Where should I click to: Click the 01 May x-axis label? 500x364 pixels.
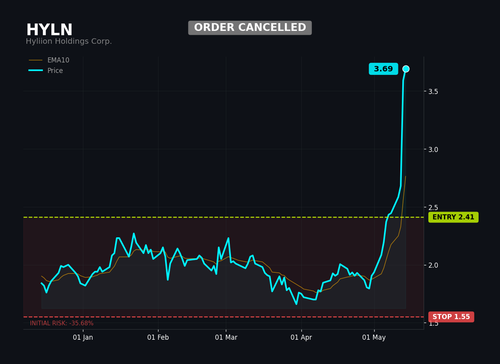tap(374, 337)
